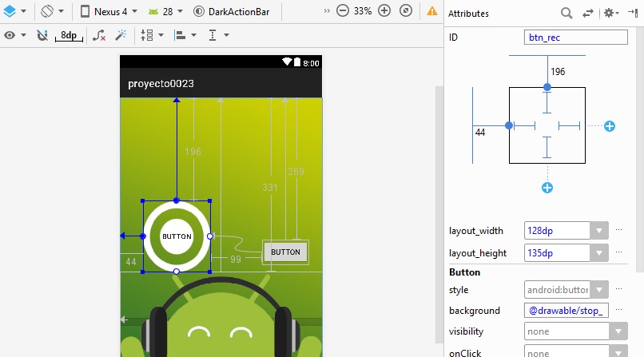Click the infer constraints magic wand
Screen dimensions: 644x357
(x=121, y=35)
